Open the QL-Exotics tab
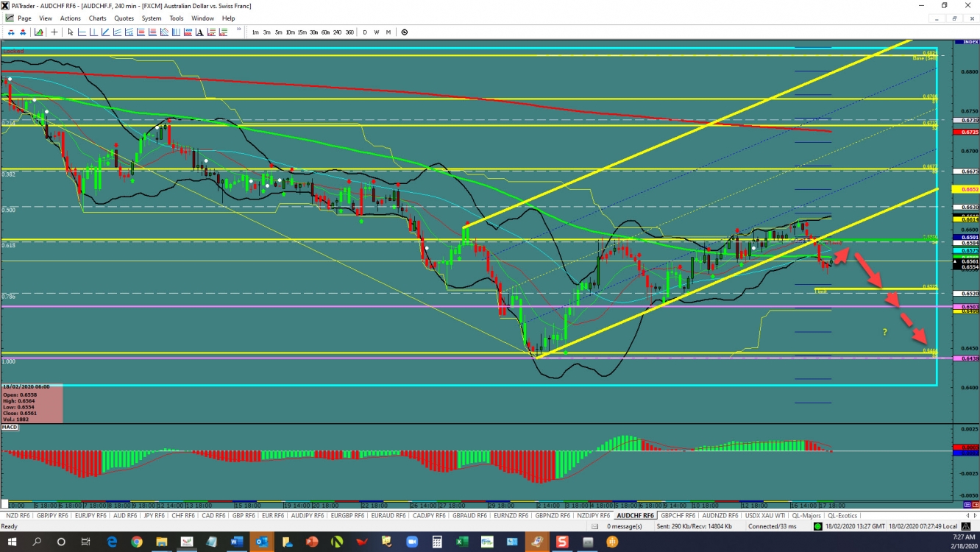Image resolution: width=980 pixels, height=552 pixels. pyautogui.click(x=842, y=515)
